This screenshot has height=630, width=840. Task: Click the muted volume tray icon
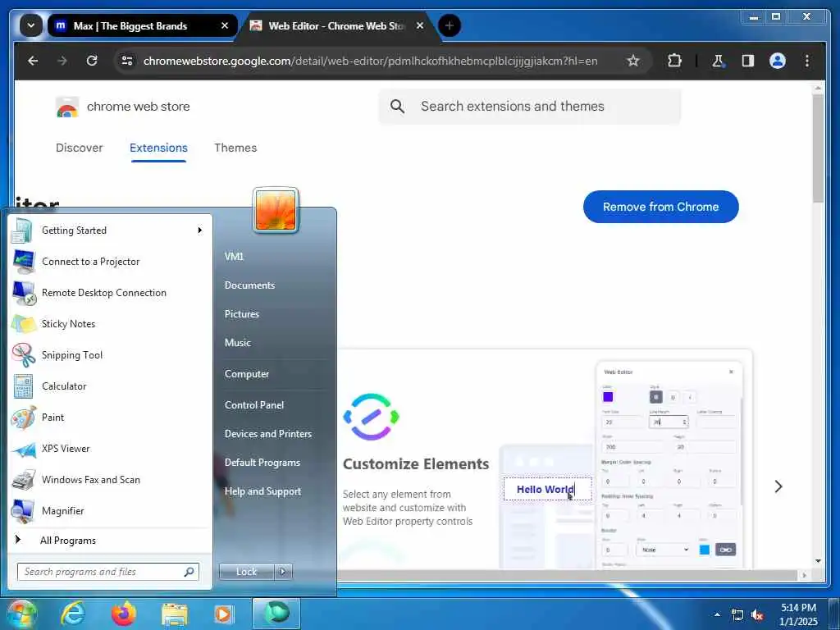pyautogui.click(x=757, y=615)
